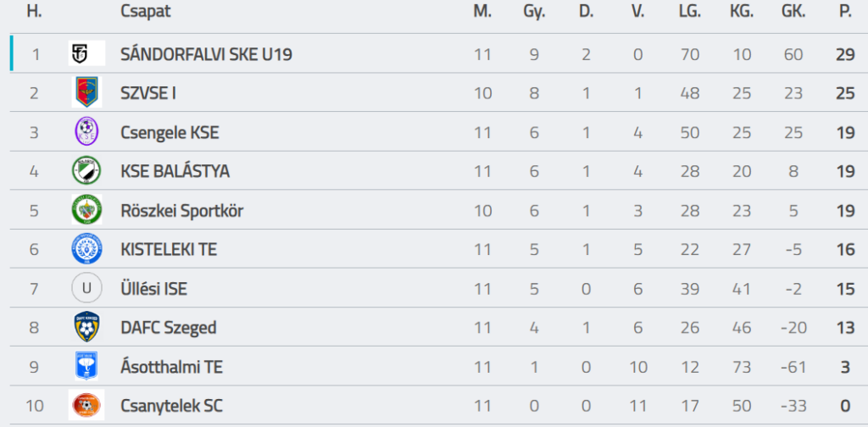This screenshot has height=427, width=868.
Task: Open the DAFC Szeged team page
Action: click(169, 328)
